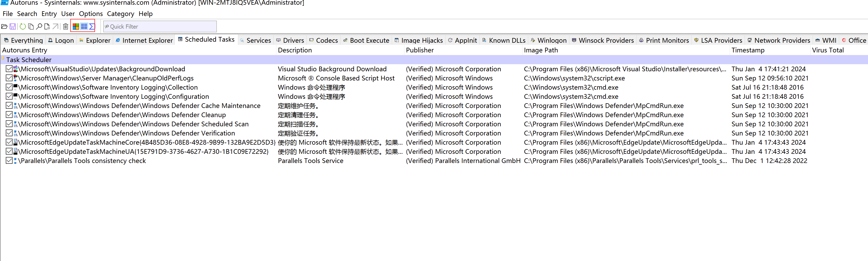The width and height of the screenshot is (868, 261).
Task: Uncheck the VisualStudio BackgroundDownload entry checkbox
Action: coord(9,69)
